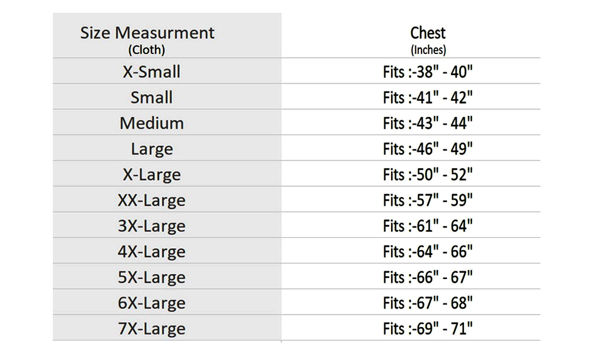Select the 4X-Large size cell
Image resolution: width=589 pixels, height=364 pixels.
pos(152,252)
